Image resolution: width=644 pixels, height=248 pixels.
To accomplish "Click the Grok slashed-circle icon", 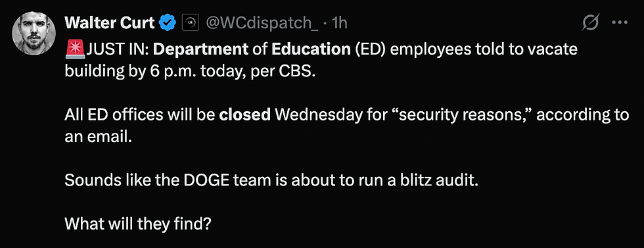I will [x=591, y=22].
